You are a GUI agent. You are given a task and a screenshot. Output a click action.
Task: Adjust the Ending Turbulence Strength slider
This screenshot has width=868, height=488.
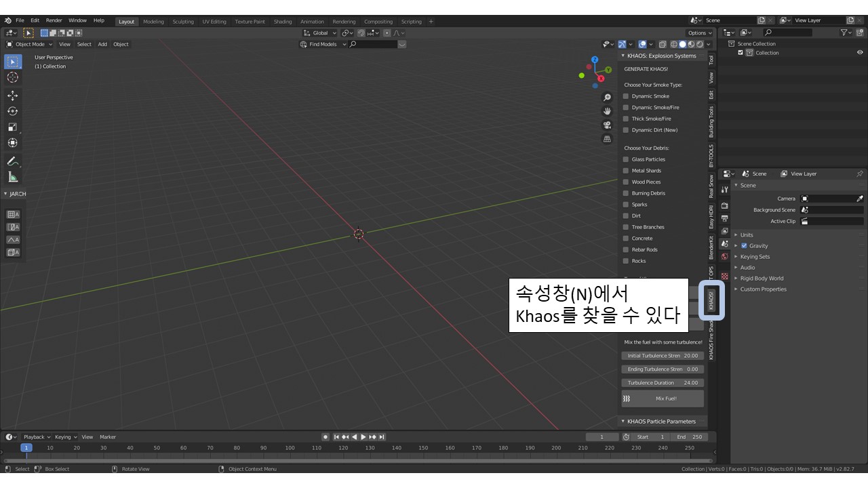tap(663, 369)
